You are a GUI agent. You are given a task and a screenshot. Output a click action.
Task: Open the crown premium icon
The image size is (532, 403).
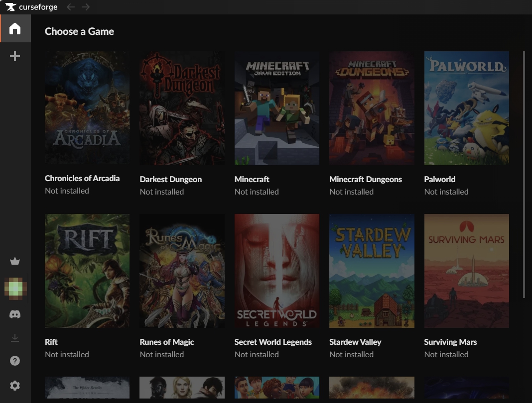(15, 261)
